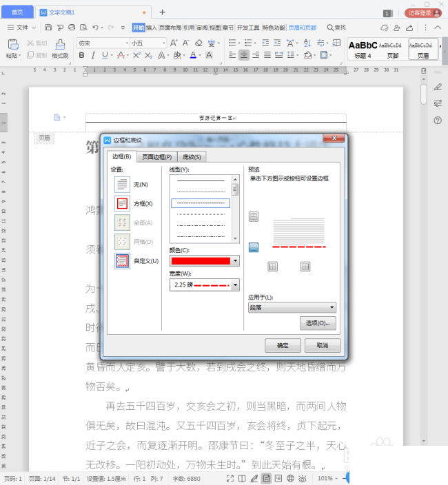Expand the quick access toolbar customize arrow
The image size is (448, 485).
tap(123, 28)
